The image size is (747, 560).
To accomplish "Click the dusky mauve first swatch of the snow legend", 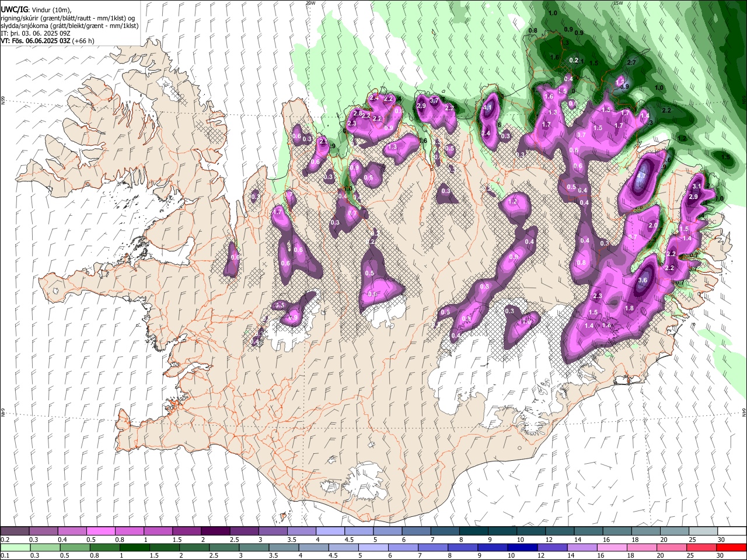I will point(15,531).
